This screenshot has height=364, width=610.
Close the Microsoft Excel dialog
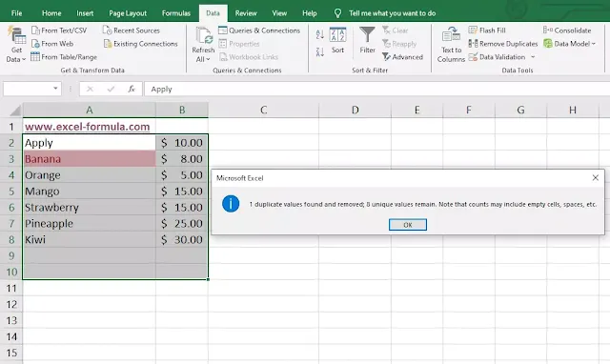click(595, 178)
